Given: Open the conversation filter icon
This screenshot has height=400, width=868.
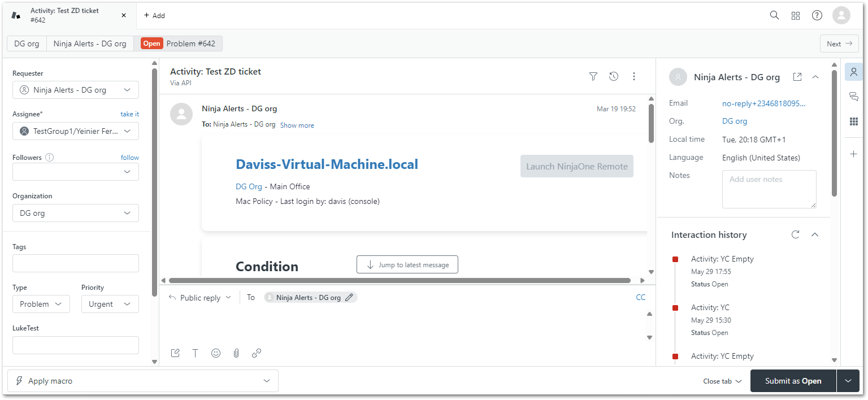Looking at the screenshot, I should coord(593,76).
